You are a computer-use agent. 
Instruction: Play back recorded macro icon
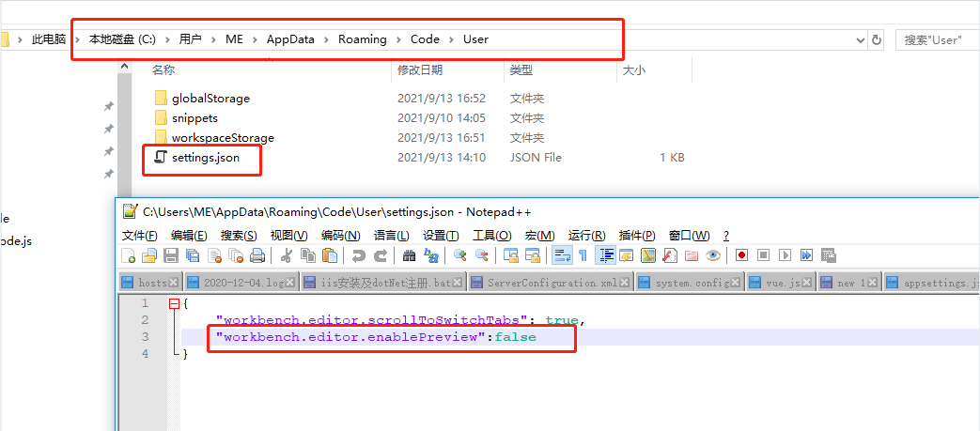coord(785,254)
